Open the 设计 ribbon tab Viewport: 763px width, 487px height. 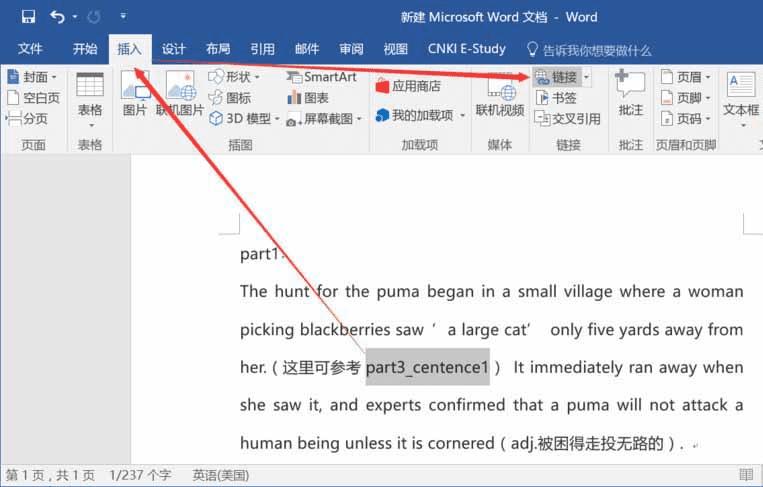pos(174,49)
